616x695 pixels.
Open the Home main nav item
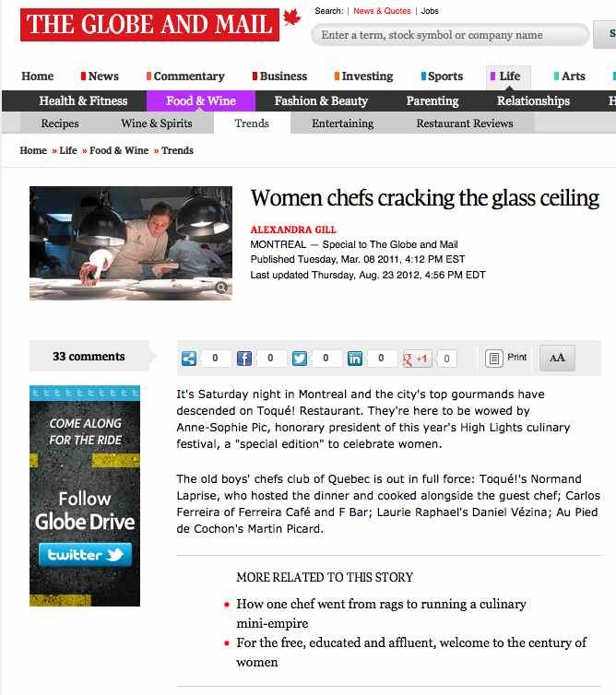tap(37, 77)
